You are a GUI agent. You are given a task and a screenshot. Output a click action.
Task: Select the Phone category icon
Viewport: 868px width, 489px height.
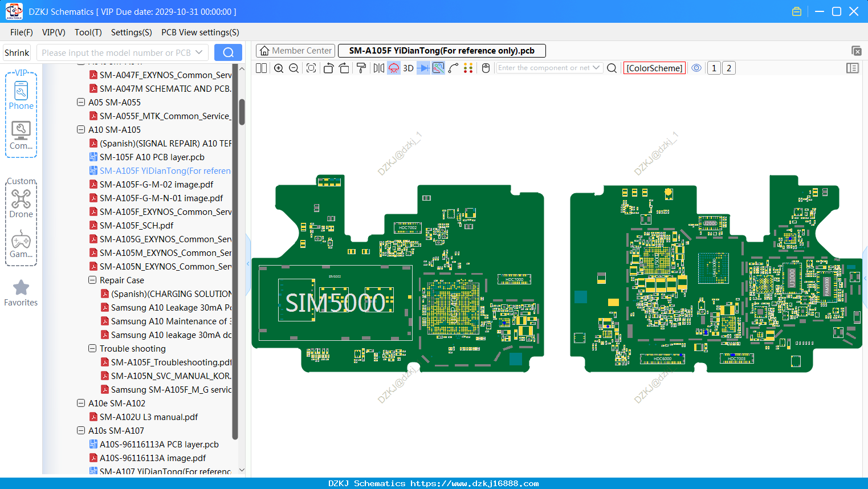(21, 95)
